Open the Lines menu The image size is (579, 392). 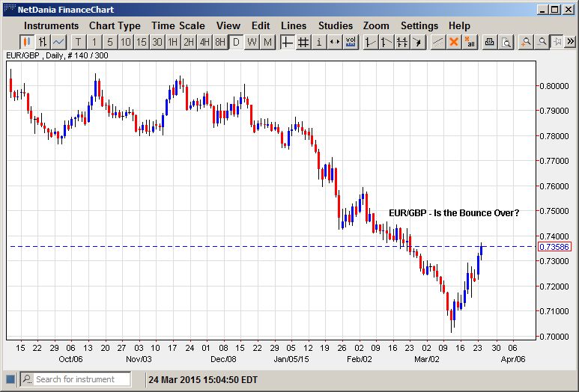pyautogui.click(x=294, y=25)
